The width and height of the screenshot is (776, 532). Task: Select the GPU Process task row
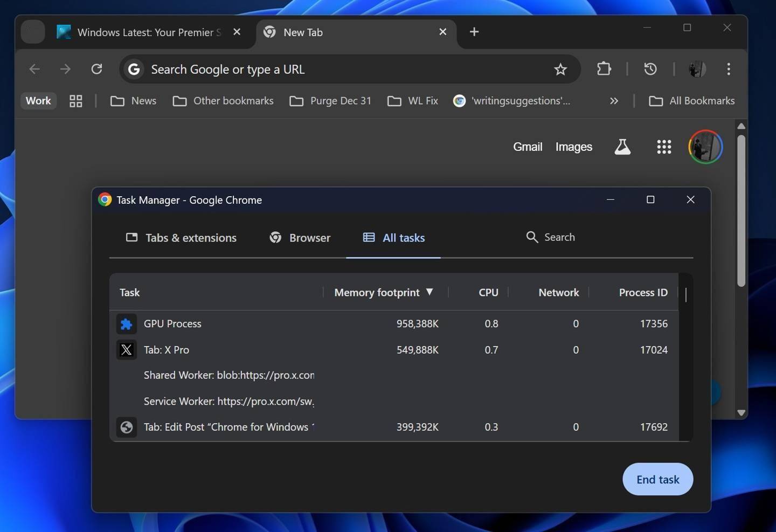click(x=394, y=324)
